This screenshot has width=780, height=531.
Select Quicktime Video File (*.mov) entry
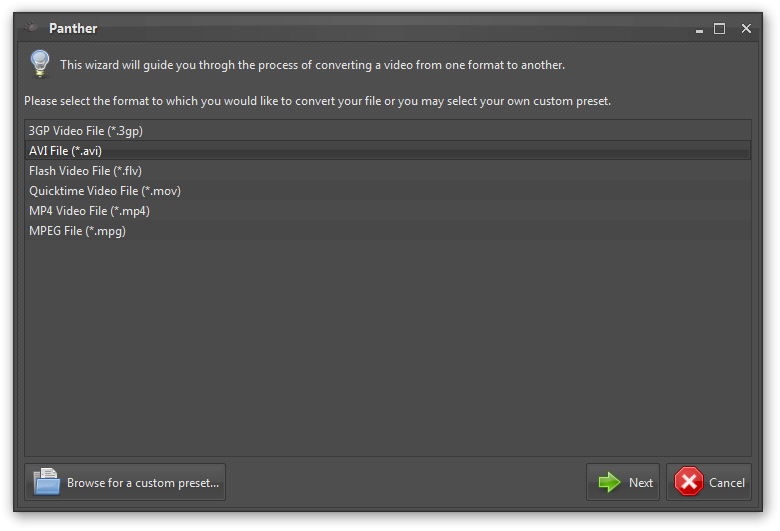click(x=105, y=191)
